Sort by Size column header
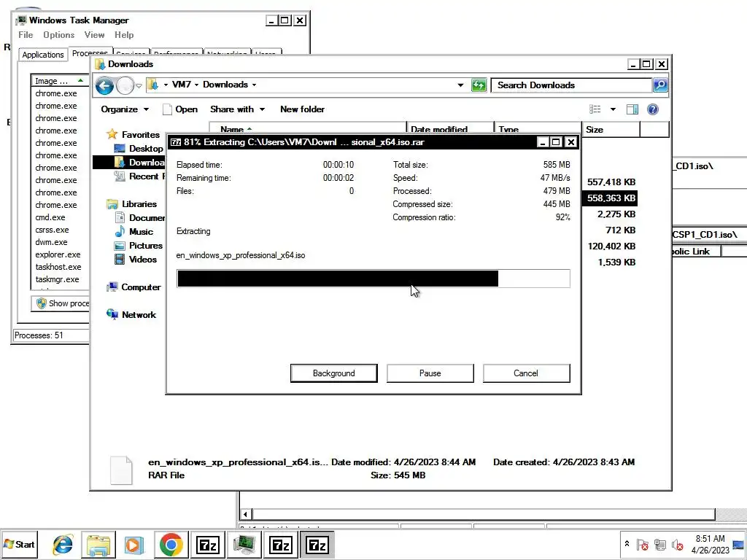This screenshot has width=747, height=560. (x=611, y=130)
